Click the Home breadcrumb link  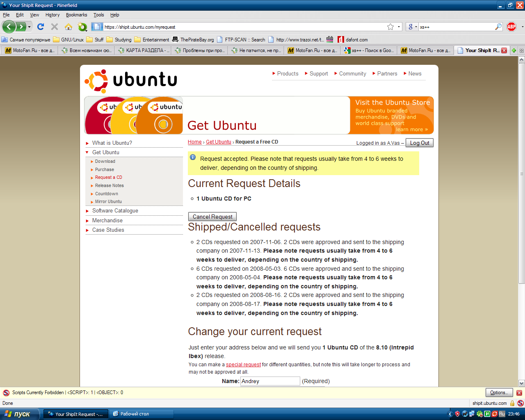tap(195, 142)
